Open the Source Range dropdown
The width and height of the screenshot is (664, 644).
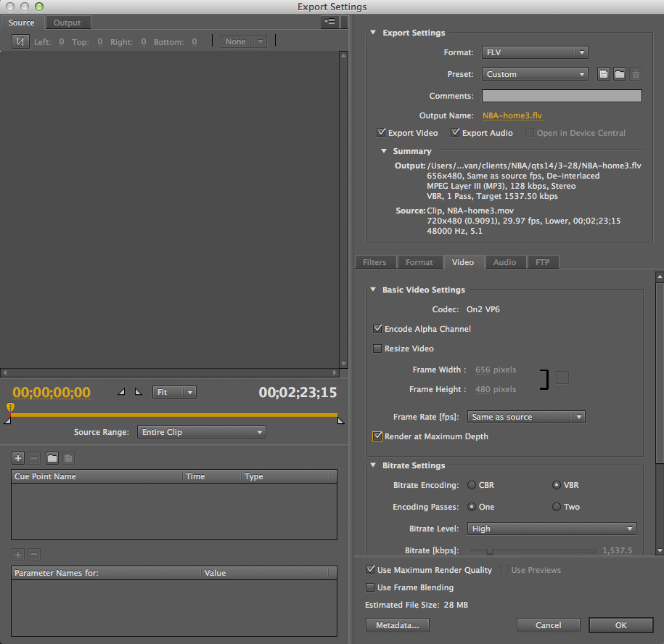202,432
